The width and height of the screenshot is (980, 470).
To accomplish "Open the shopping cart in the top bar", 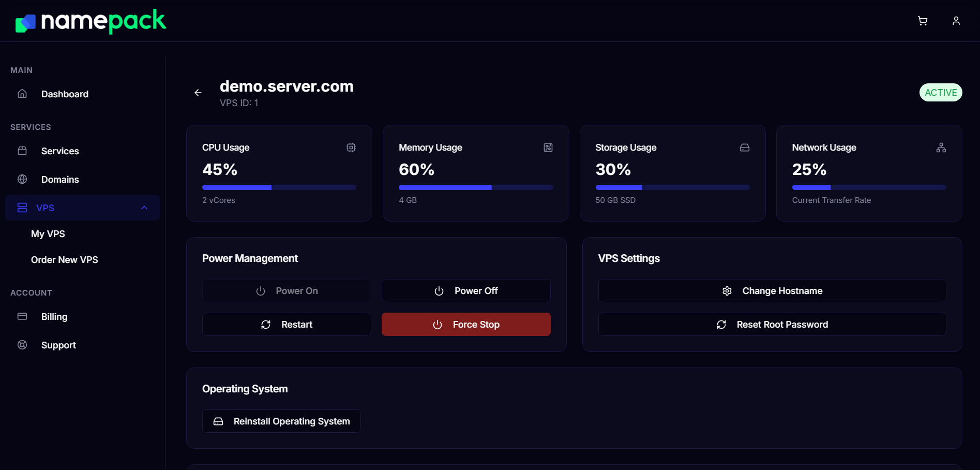I will [923, 21].
